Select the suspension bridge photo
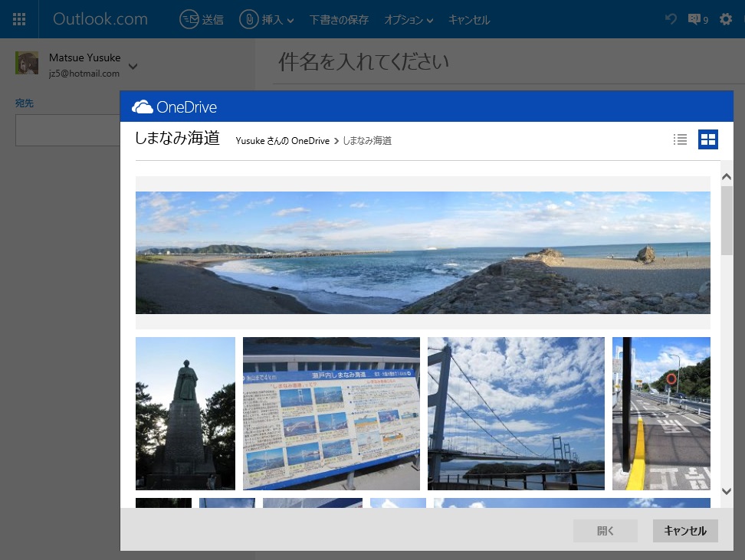Viewport: 745px width, 560px height. (x=516, y=413)
